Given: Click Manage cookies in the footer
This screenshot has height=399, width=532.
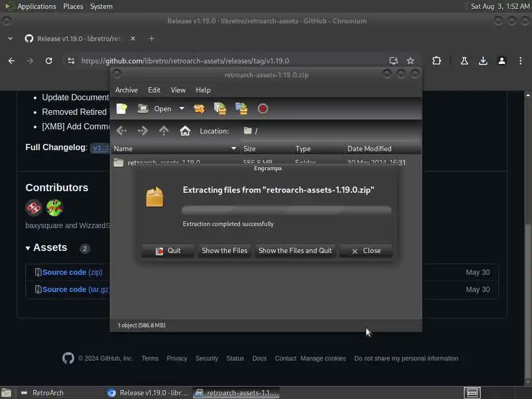Looking at the screenshot, I should point(323,358).
